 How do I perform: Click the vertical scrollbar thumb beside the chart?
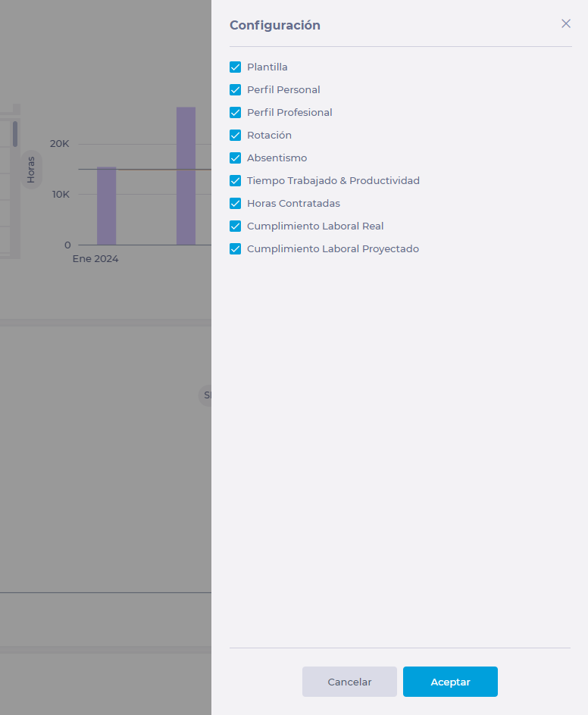click(x=14, y=134)
